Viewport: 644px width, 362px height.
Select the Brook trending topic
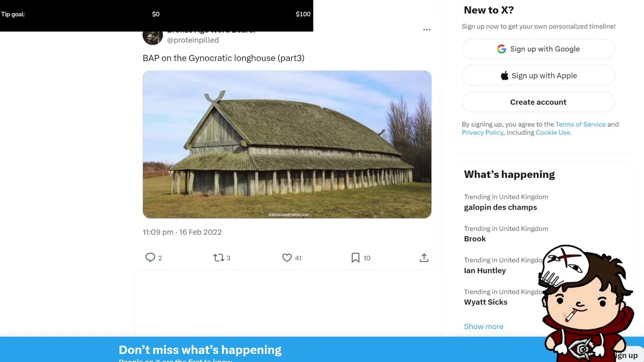(474, 239)
